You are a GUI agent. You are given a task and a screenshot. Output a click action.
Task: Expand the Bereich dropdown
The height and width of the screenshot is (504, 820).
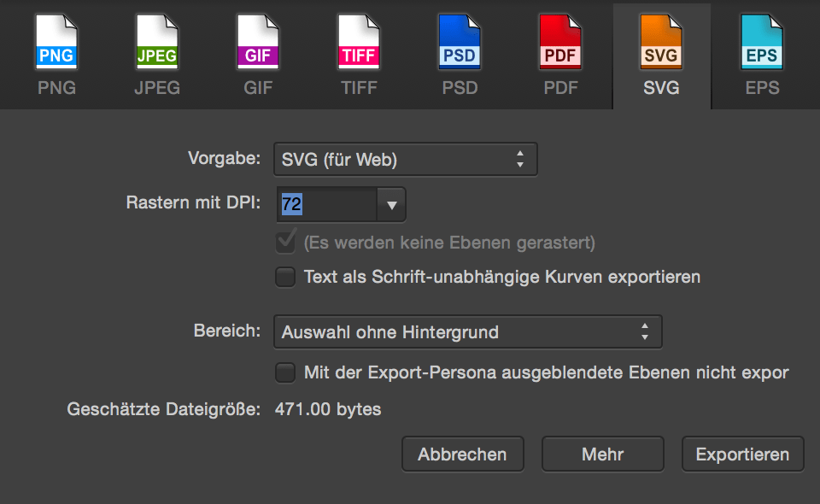coord(467,331)
